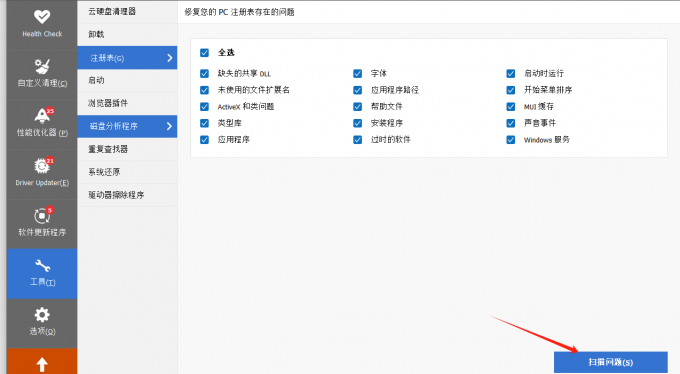
Task: Uncheck 过时的软件 checkbox
Action: [357, 140]
